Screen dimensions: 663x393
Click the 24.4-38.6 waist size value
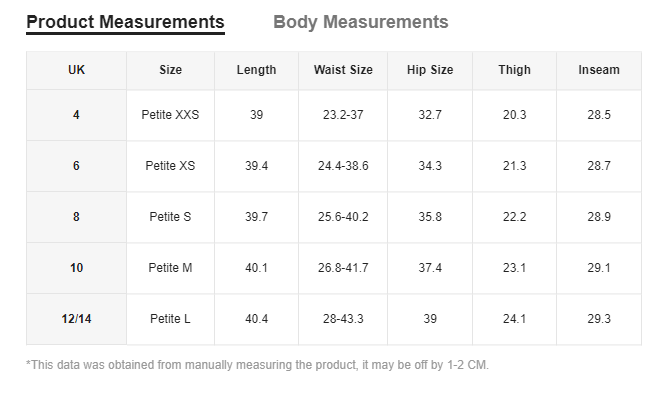[343, 166]
